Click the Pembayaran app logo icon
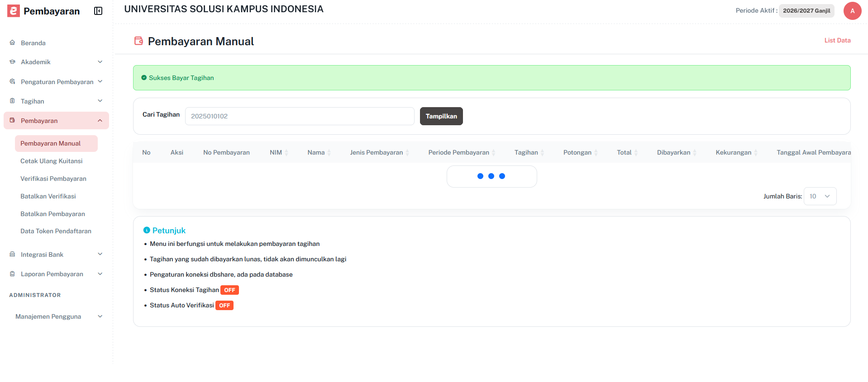The height and width of the screenshot is (382, 868). click(14, 11)
